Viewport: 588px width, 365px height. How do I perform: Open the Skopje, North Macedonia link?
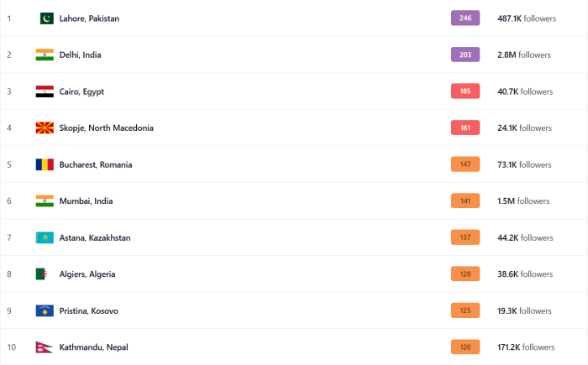pos(106,128)
